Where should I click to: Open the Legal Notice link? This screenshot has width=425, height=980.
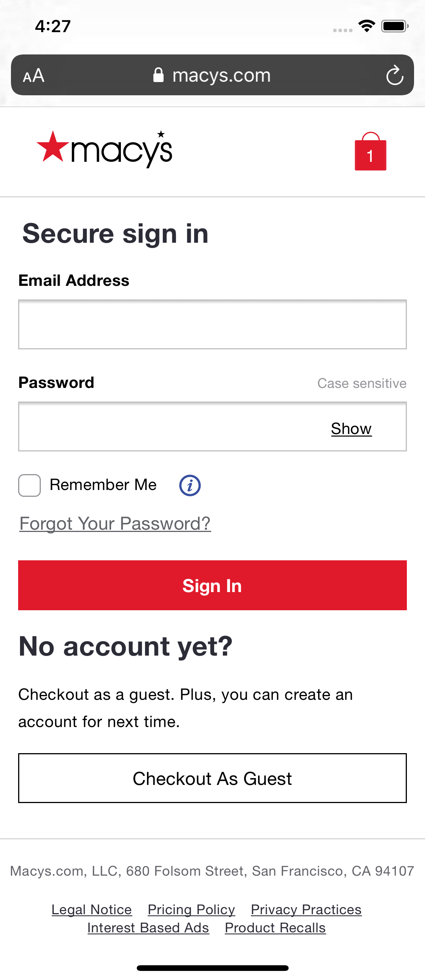92,909
